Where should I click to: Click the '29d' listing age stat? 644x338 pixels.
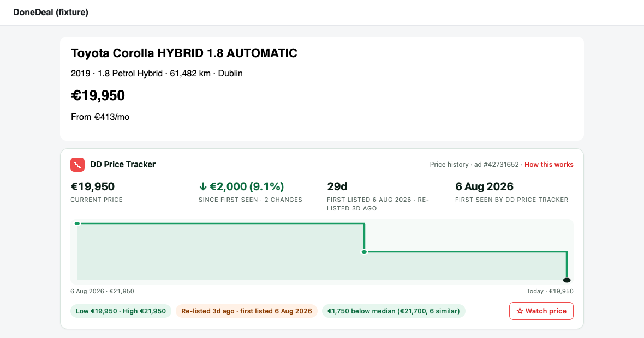click(337, 186)
